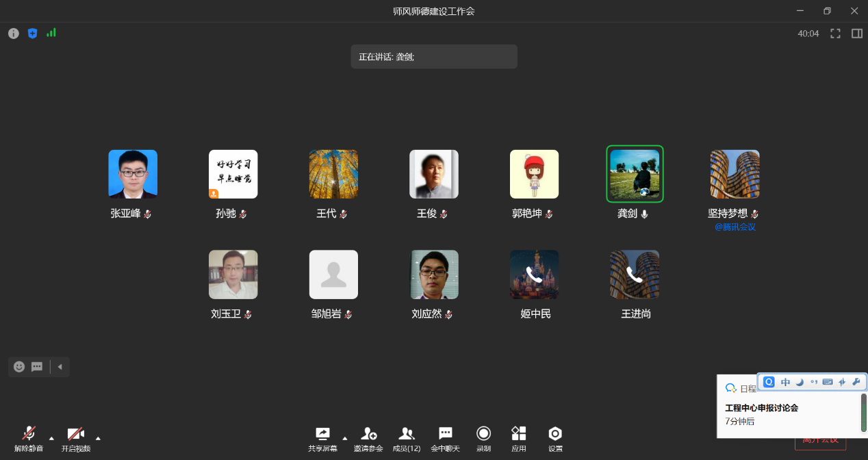
Task: Unmute microphone with 解除静音
Action: pyautogui.click(x=29, y=438)
